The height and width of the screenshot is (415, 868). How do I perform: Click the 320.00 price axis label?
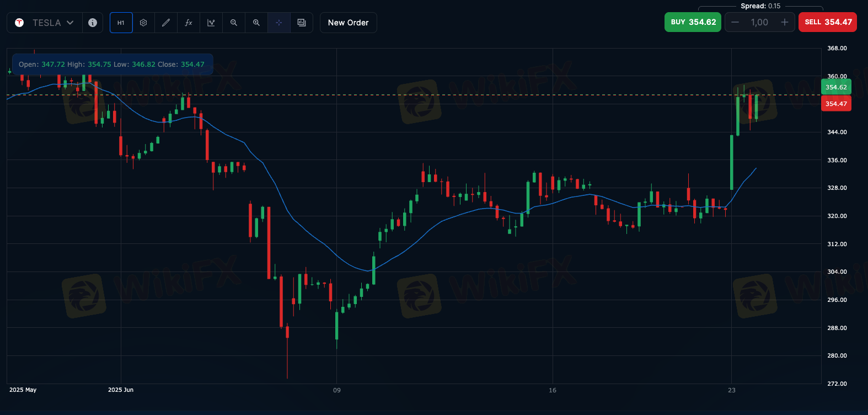837,216
